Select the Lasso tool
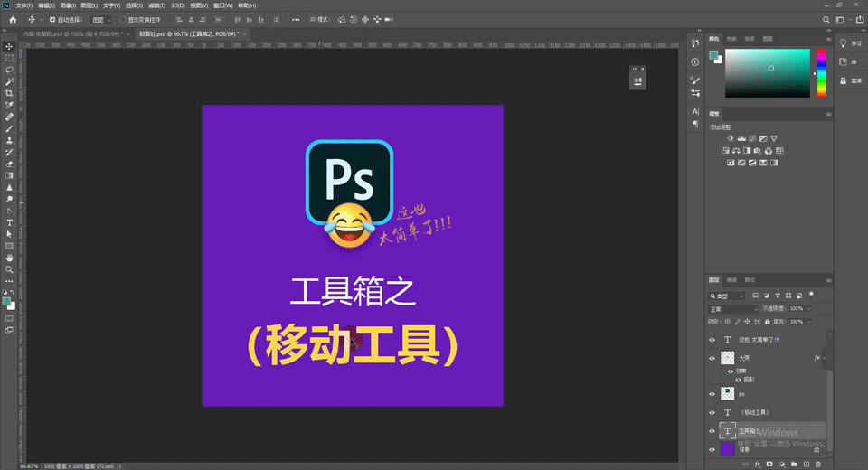This screenshot has width=868, height=470. [10, 70]
